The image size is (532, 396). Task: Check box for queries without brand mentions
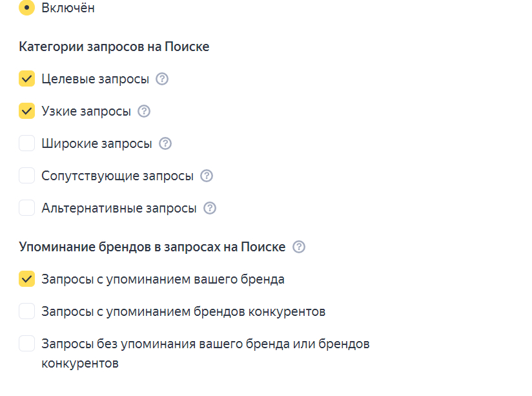point(26,344)
